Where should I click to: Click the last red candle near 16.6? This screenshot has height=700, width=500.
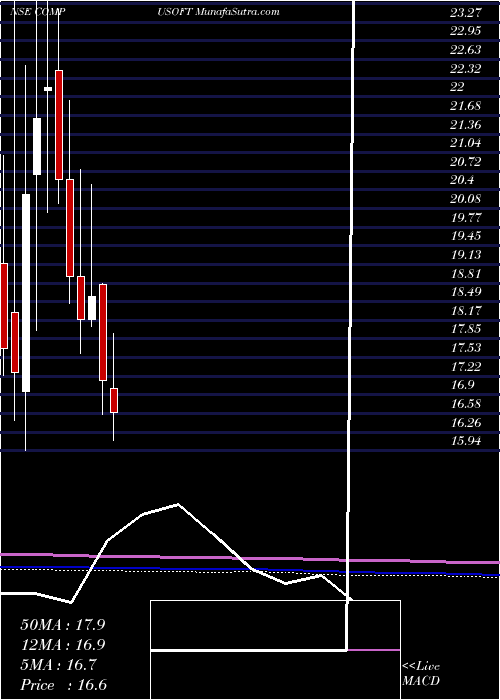114,400
